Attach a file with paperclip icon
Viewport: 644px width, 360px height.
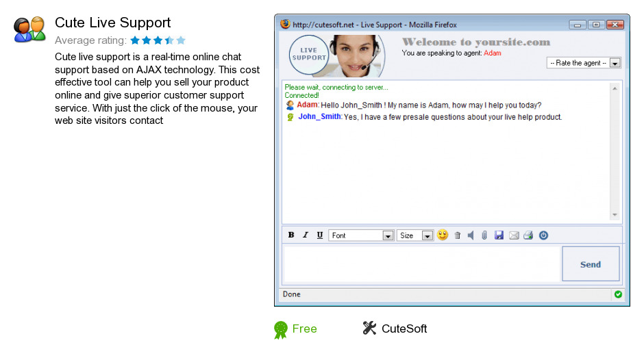click(x=484, y=235)
